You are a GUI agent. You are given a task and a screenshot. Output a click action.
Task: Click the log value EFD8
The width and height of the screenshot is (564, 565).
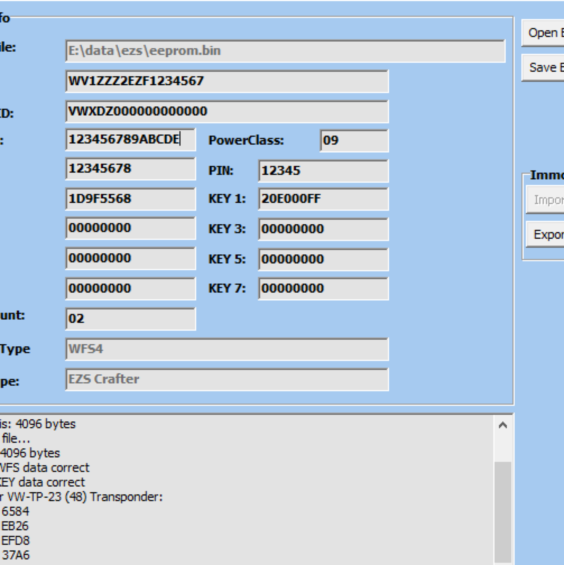click(15, 540)
